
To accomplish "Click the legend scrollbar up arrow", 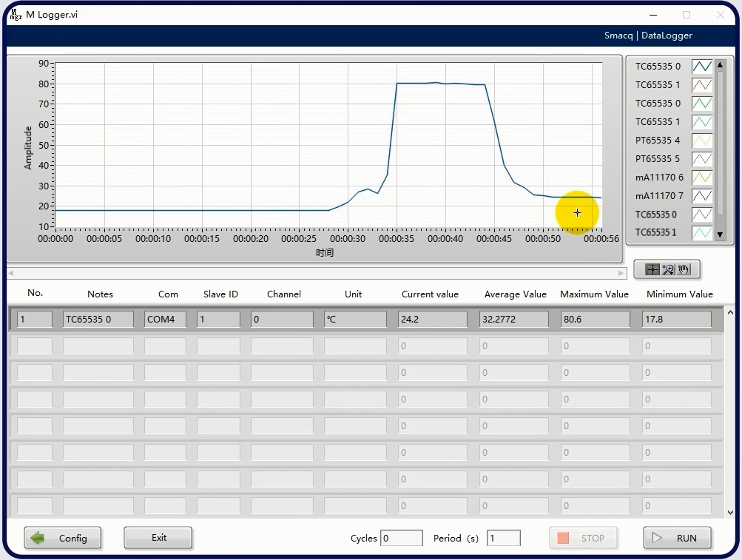I will click(x=721, y=65).
